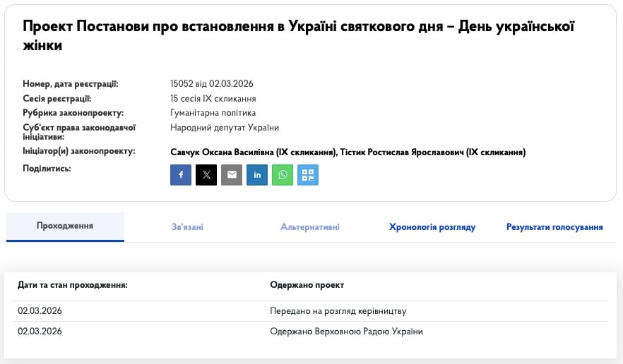The height and width of the screenshot is (364, 623).
Task: Click 'Одержано Верховною Радою України' row text
Action: click(x=346, y=332)
